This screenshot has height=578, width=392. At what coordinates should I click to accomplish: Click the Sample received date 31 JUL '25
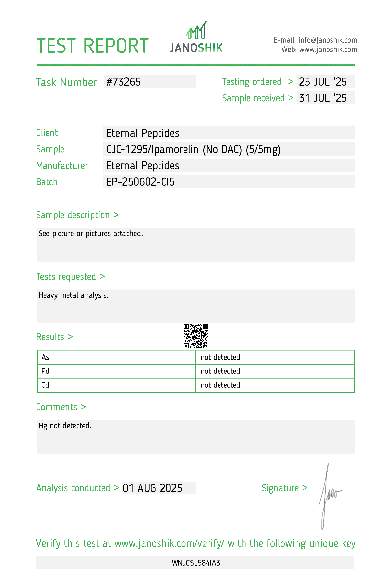click(325, 98)
